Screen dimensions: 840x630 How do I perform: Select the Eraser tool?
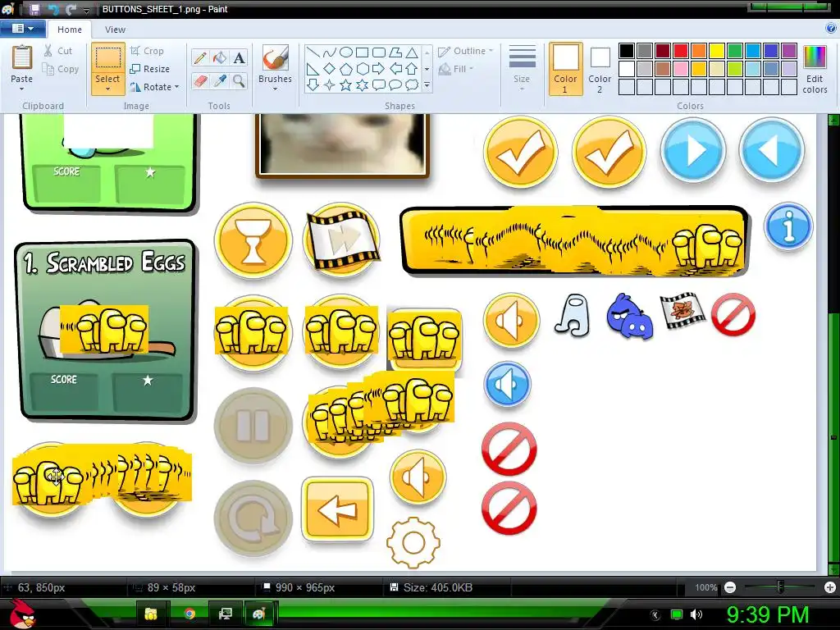(x=200, y=81)
